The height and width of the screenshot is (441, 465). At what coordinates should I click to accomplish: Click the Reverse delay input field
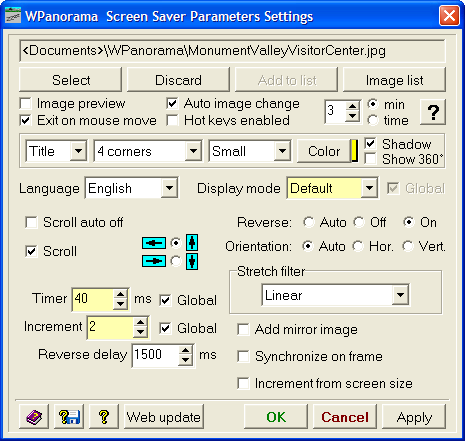(156, 354)
